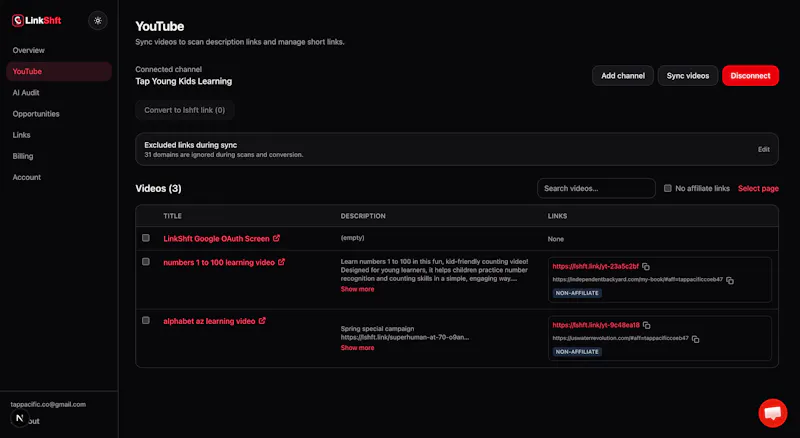
Task: Click the DESCRIPTION column header
Action: click(363, 216)
